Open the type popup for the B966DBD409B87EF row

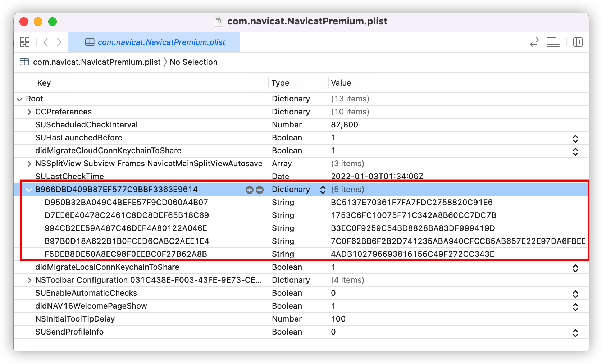[x=323, y=190]
